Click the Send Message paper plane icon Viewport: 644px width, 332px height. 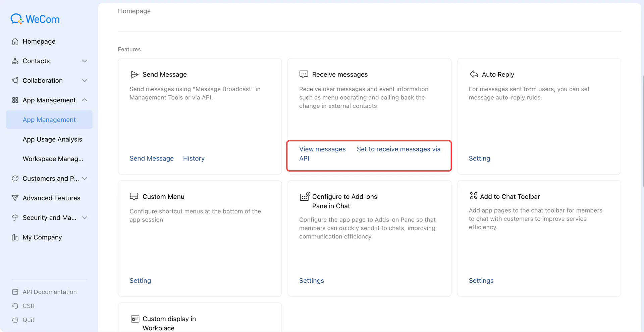point(135,75)
